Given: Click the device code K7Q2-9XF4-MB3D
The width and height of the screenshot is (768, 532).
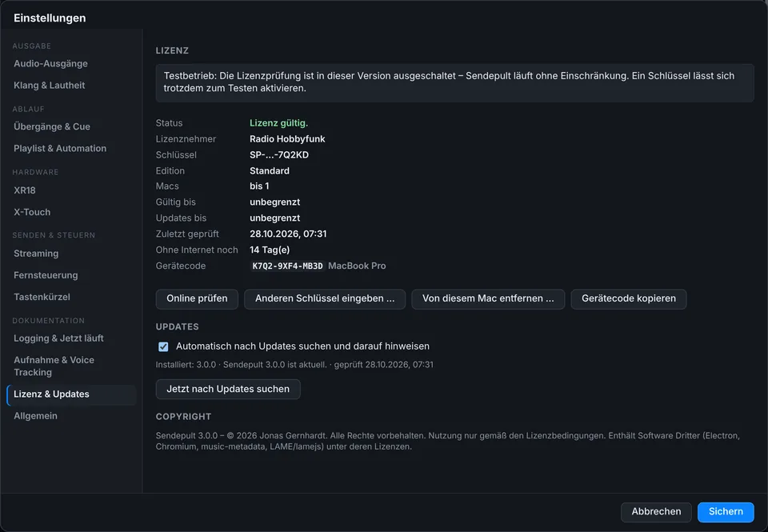Looking at the screenshot, I should pyautogui.click(x=287, y=266).
